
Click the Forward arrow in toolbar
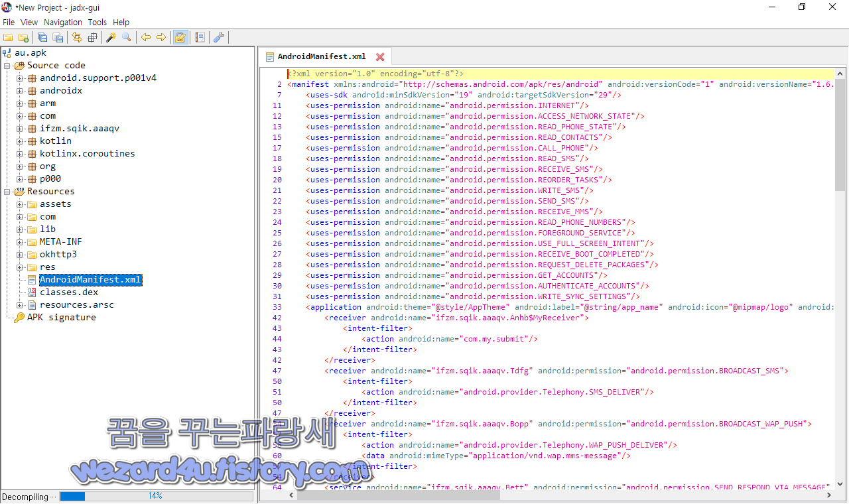coord(161,37)
